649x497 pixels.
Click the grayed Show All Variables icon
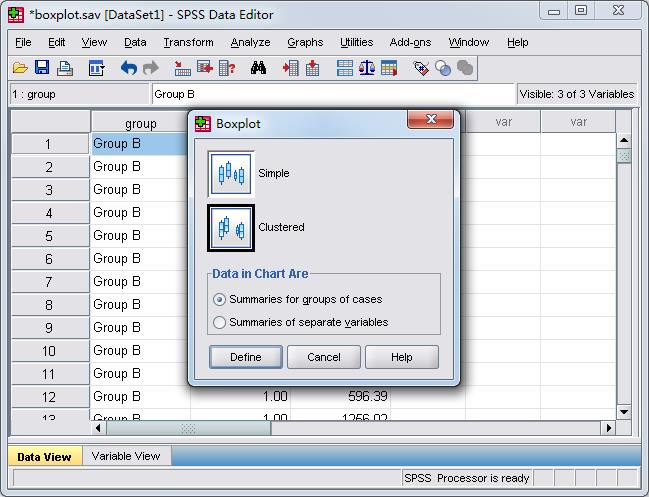(x=465, y=68)
